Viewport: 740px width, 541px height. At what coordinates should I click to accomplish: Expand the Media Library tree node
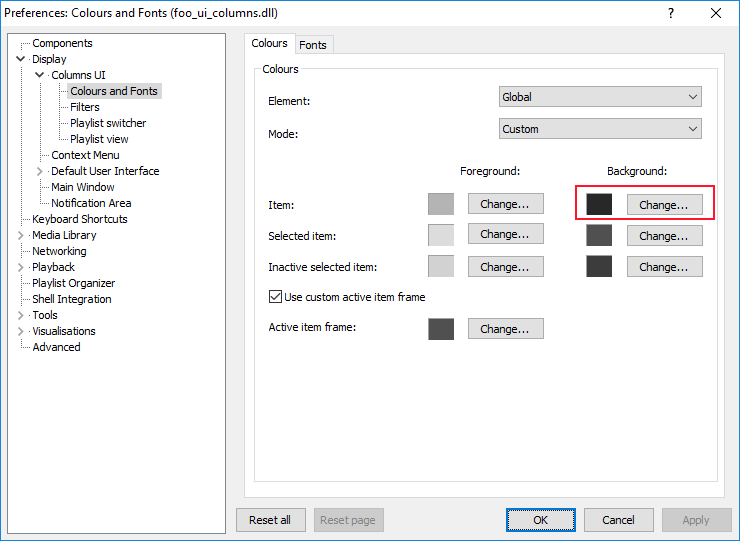point(21,235)
